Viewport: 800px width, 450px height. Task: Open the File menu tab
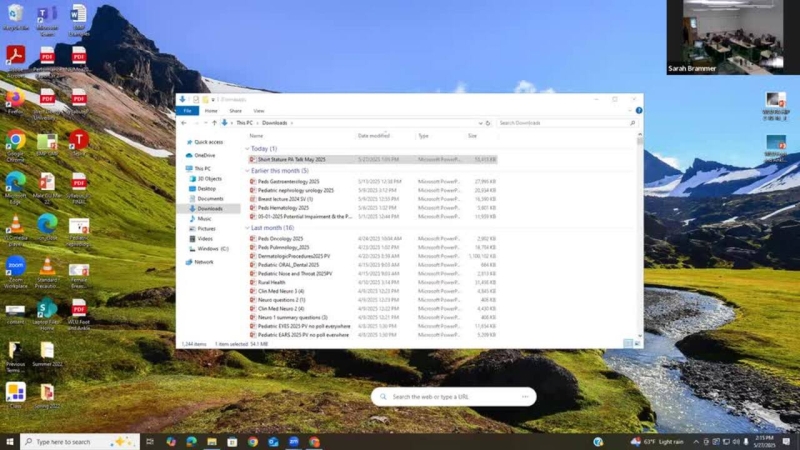[187, 111]
